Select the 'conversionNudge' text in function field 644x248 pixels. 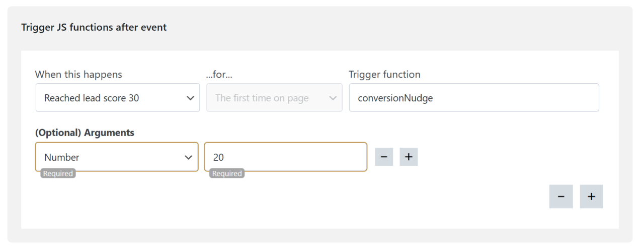coord(395,98)
